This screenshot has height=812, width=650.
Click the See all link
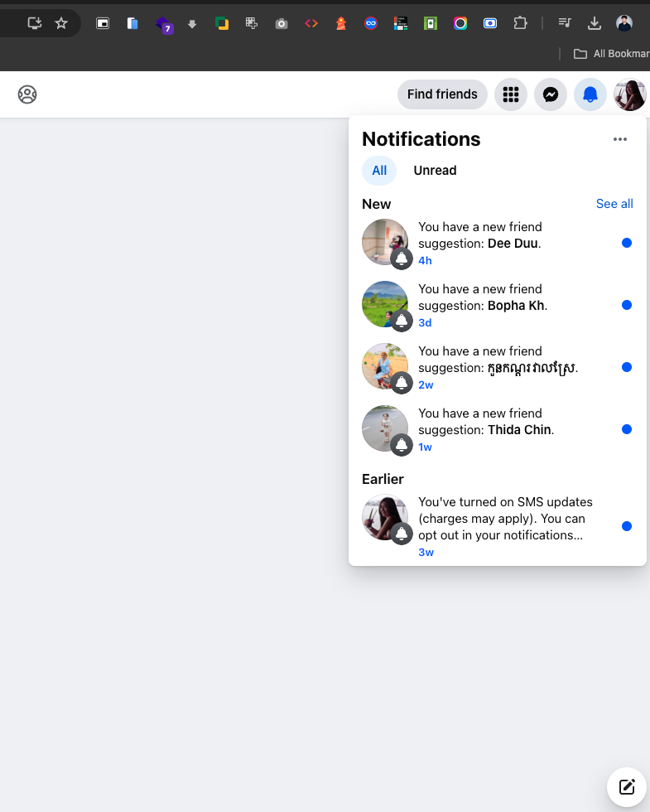[614, 204]
